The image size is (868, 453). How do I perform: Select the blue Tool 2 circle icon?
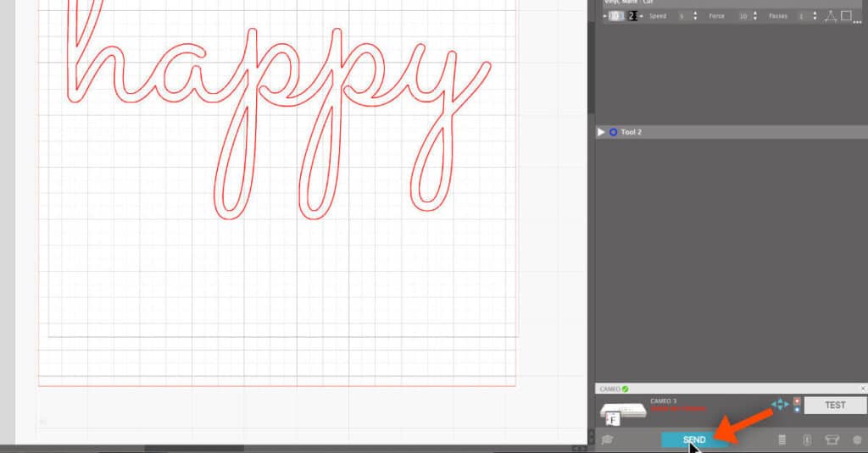click(x=614, y=132)
